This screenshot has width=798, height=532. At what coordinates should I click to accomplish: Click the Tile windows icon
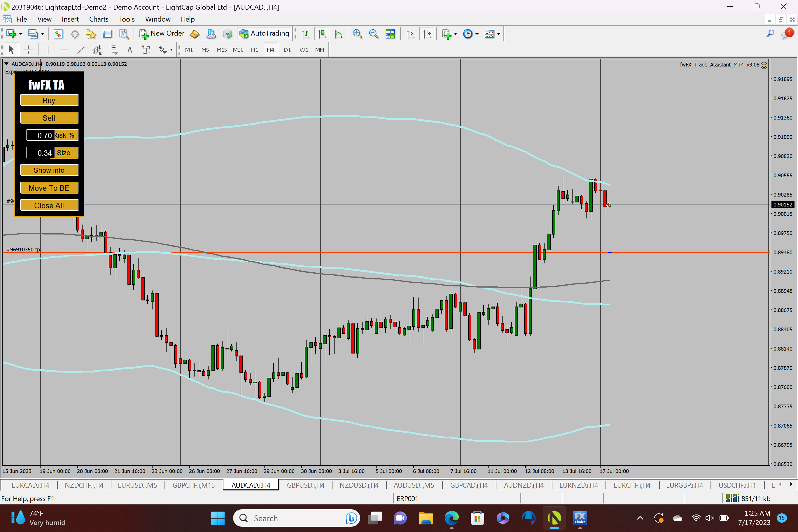(x=390, y=34)
